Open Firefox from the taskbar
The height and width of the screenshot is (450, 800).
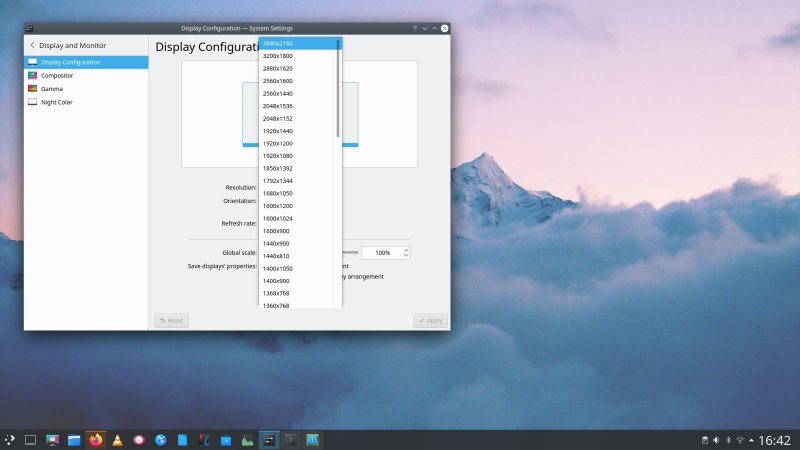click(96, 439)
